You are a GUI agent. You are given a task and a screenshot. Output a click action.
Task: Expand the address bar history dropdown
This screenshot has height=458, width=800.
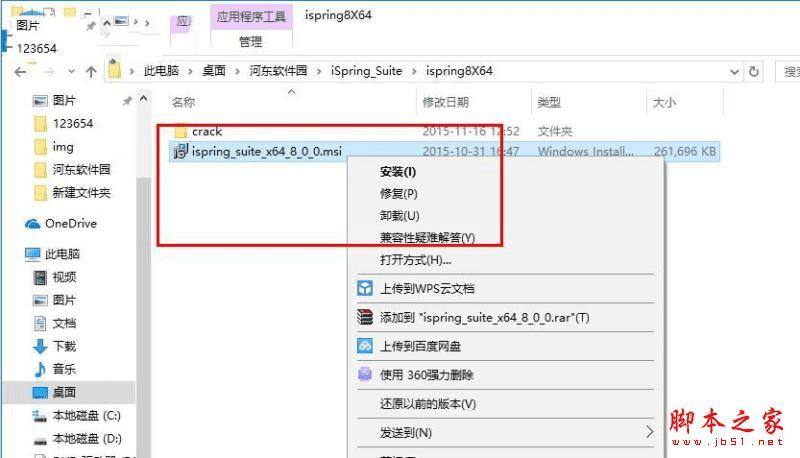(x=734, y=72)
